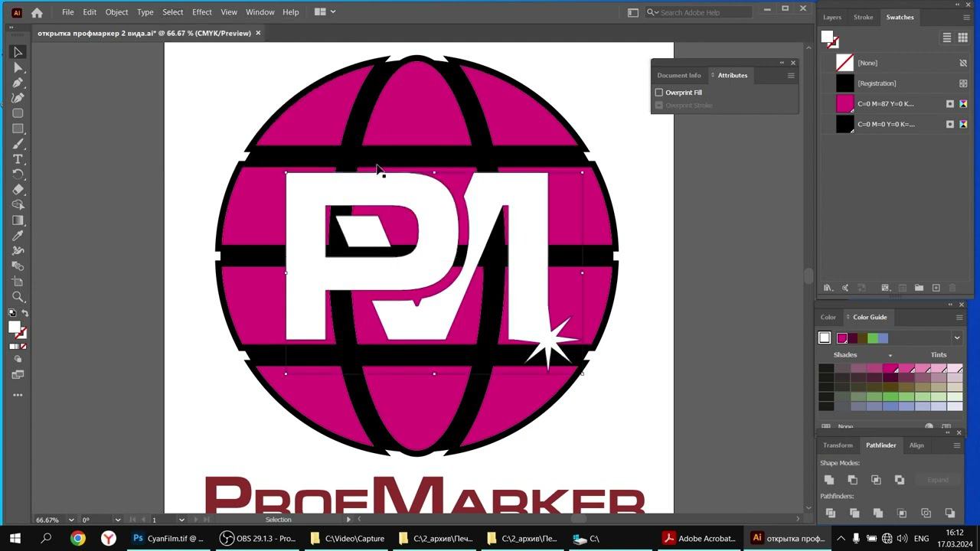Image resolution: width=980 pixels, height=551 pixels.
Task: Select the Gradient tool
Action: pos(18,220)
